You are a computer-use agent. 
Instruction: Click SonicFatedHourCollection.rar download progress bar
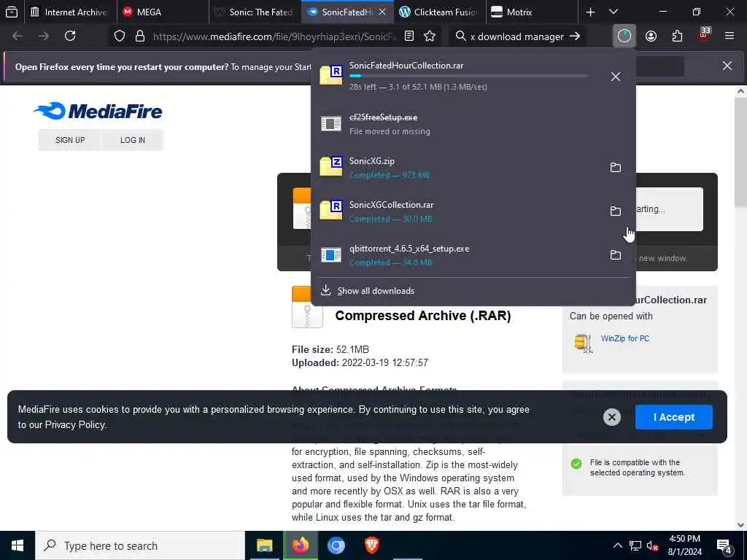click(469, 76)
